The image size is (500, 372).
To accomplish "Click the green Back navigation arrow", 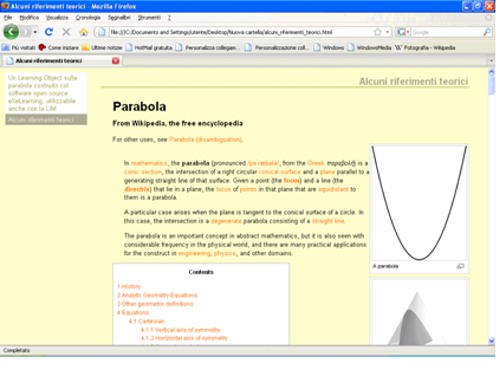I will pos(11,32).
